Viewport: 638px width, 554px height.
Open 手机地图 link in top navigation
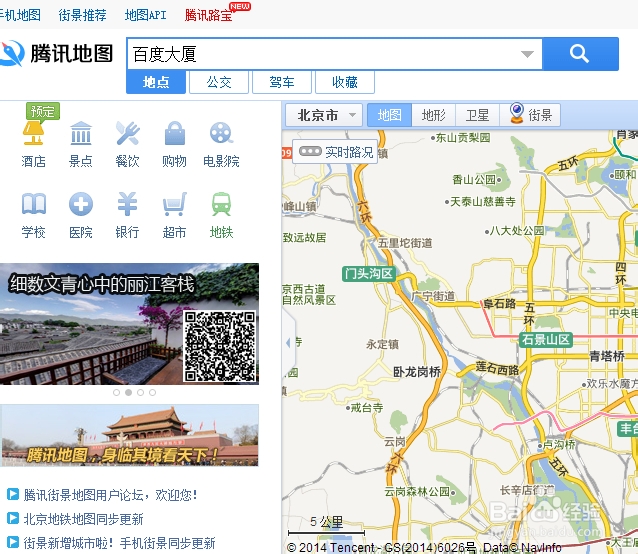(20, 15)
